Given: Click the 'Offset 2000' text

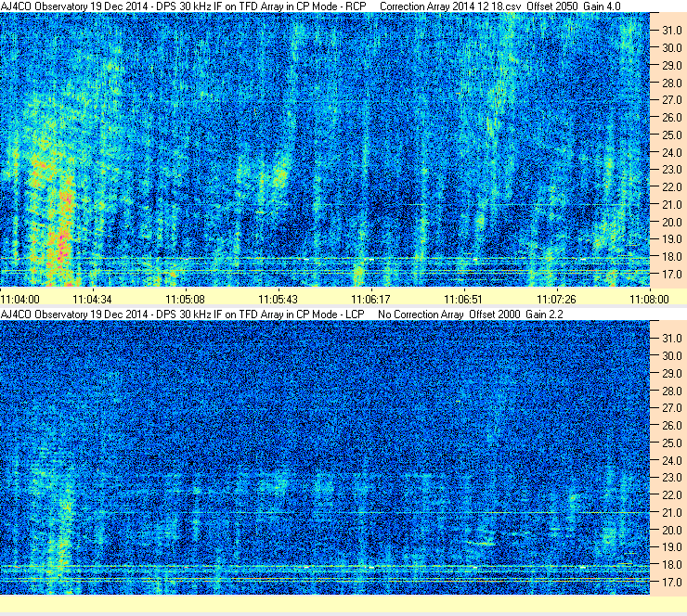Looking at the screenshot, I should point(495,314).
